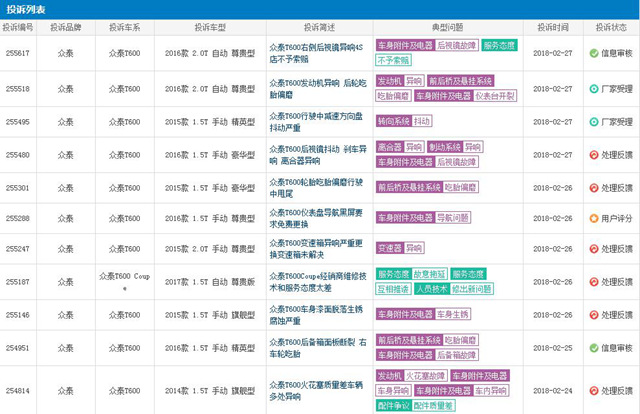Open complaint 众泰T600后视镜抖动 刹车异响
This screenshot has width=640, height=414.
318,155
